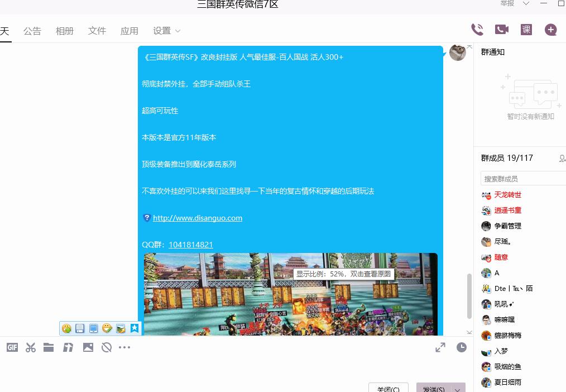Expand the input box to full size
The width and height of the screenshot is (566, 392).
(x=440, y=347)
